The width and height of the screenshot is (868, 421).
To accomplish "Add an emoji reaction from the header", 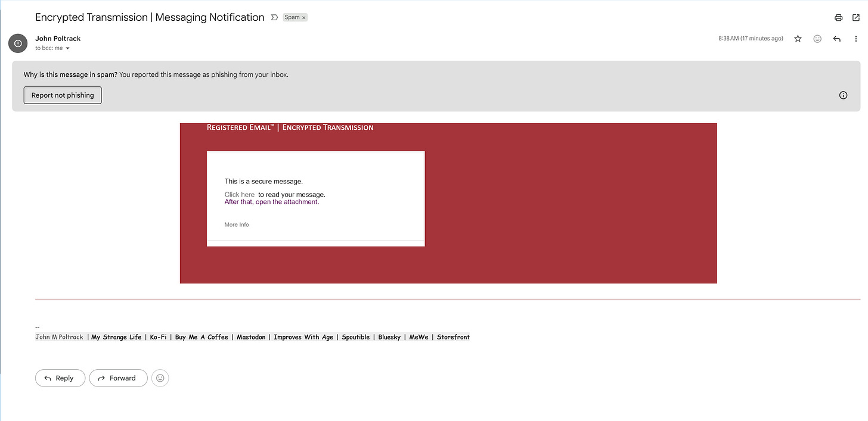I will tap(817, 38).
